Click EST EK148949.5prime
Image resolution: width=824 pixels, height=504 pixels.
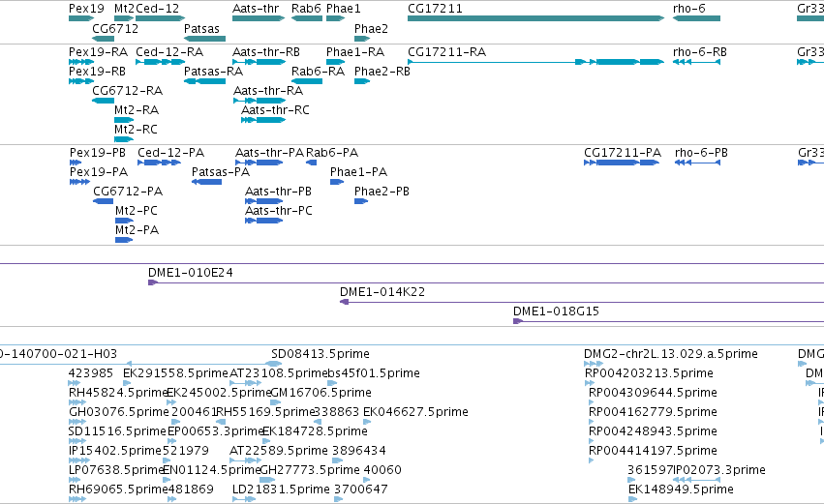[x=681, y=489]
